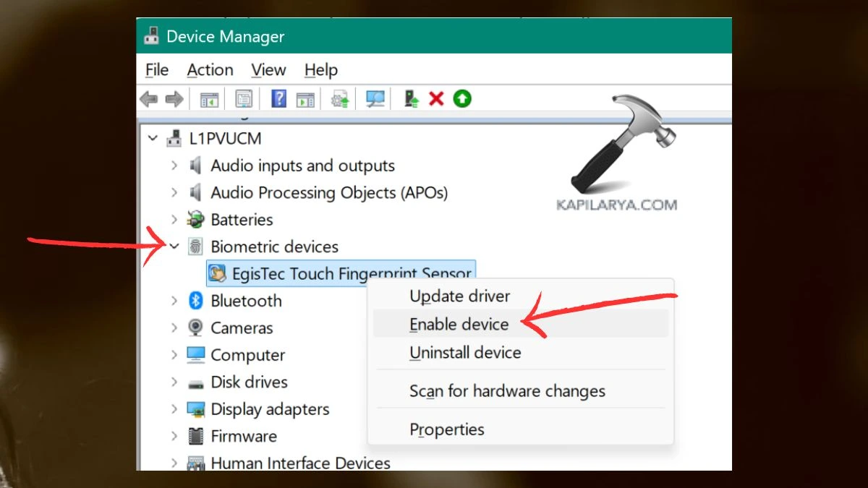Click the monitor-with-magnifier scan toolbar icon
Image resolution: width=868 pixels, height=488 pixels.
[x=375, y=99]
